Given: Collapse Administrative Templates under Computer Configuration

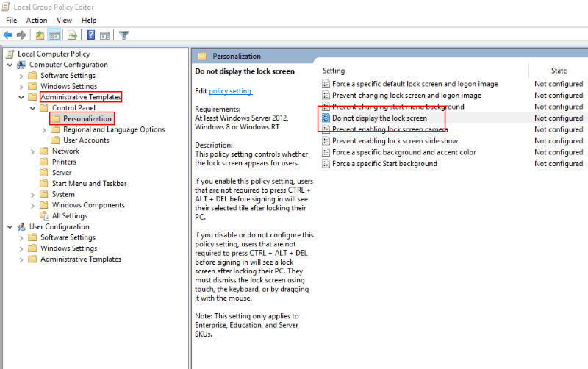Looking at the screenshot, I should point(21,97).
